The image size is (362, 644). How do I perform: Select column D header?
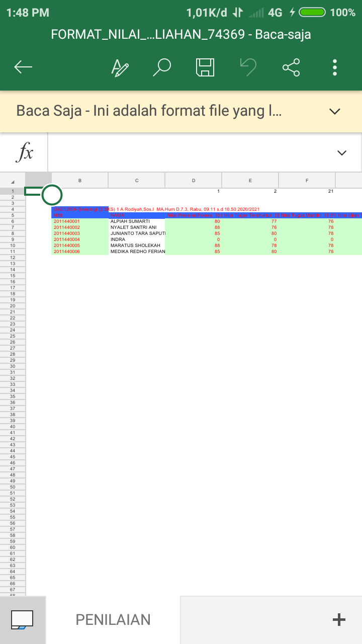(x=194, y=181)
